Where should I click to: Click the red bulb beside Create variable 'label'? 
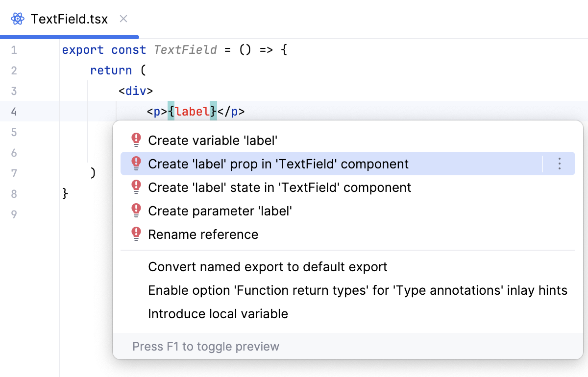137,141
